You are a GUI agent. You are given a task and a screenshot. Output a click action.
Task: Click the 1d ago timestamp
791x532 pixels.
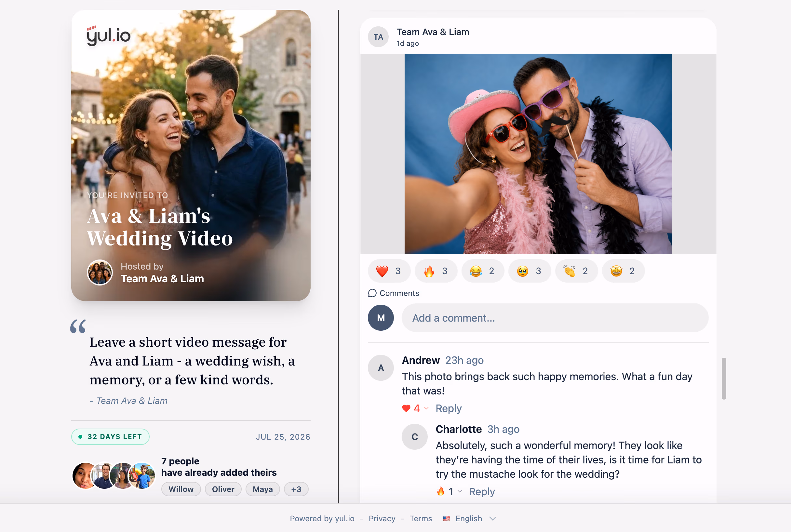(408, 44)
